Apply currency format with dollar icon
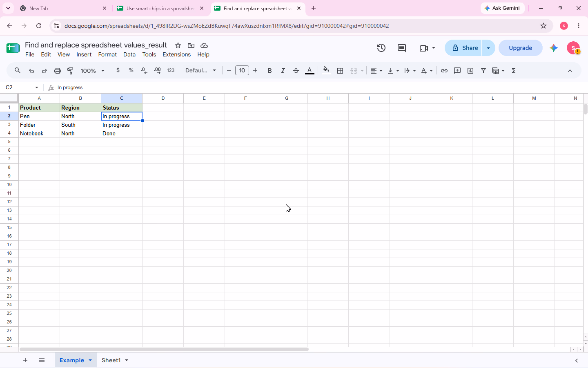Screen dimensions: 588x368 [118, 70]
